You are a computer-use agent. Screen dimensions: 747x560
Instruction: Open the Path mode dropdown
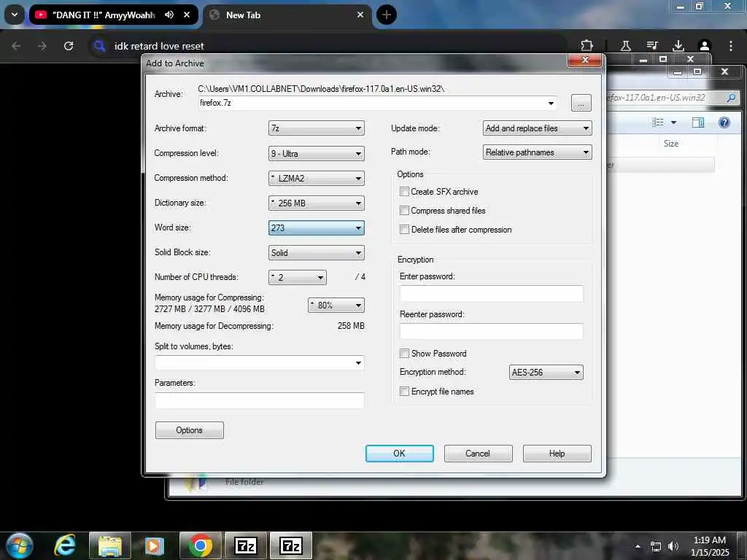tap(537, 152)
